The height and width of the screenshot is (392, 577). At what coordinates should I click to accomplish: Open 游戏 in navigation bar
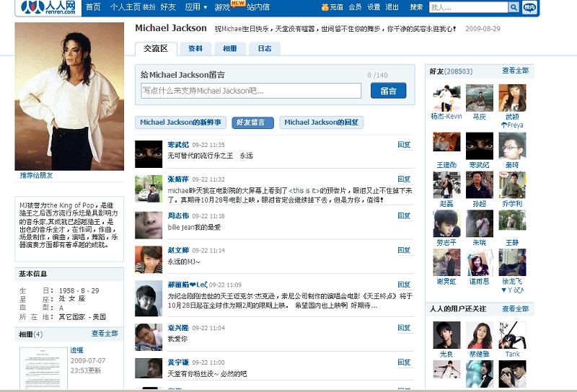223,7
